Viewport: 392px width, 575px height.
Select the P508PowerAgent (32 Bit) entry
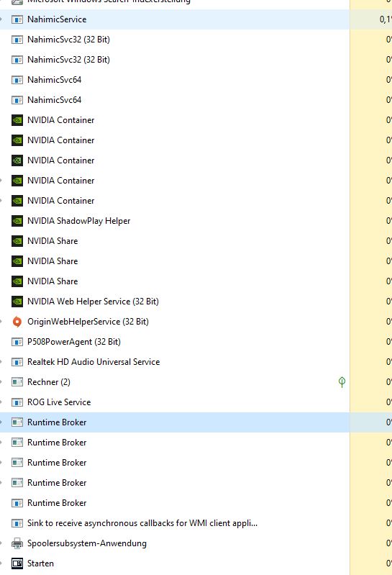pyautogui.click(x=74, y=342)
